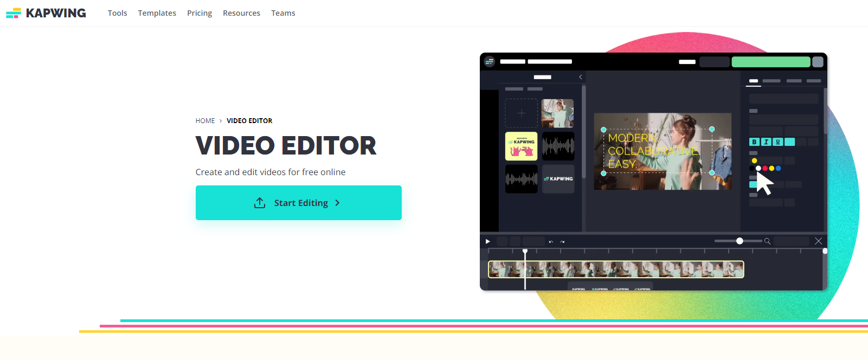The image size is (868, 360).
Task: Click the text 'Create and edit videos for free online'
Action: tap(271, 172)
